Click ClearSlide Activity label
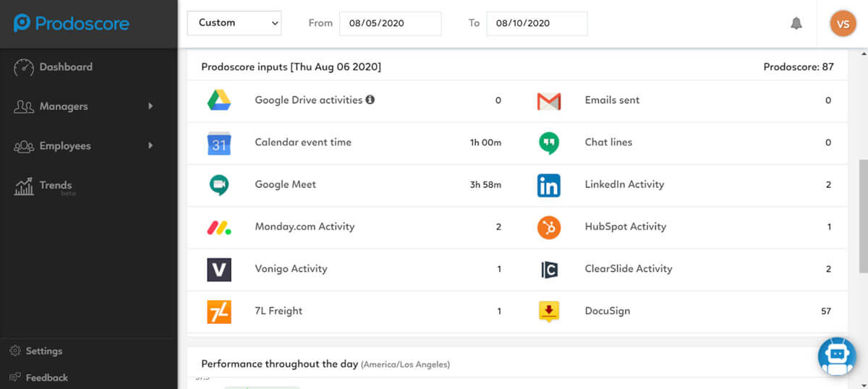 (x=629, y=268)
